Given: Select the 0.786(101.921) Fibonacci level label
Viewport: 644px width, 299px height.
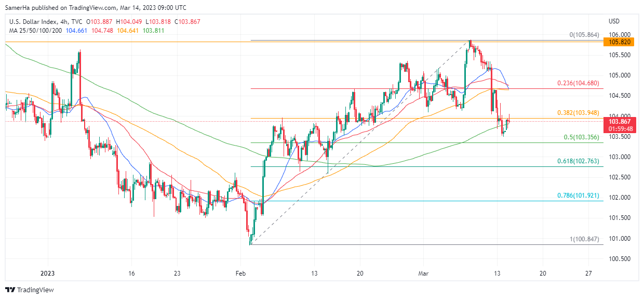Looking at the screenshot, I should pyautogui.click(x=578, y=196).
